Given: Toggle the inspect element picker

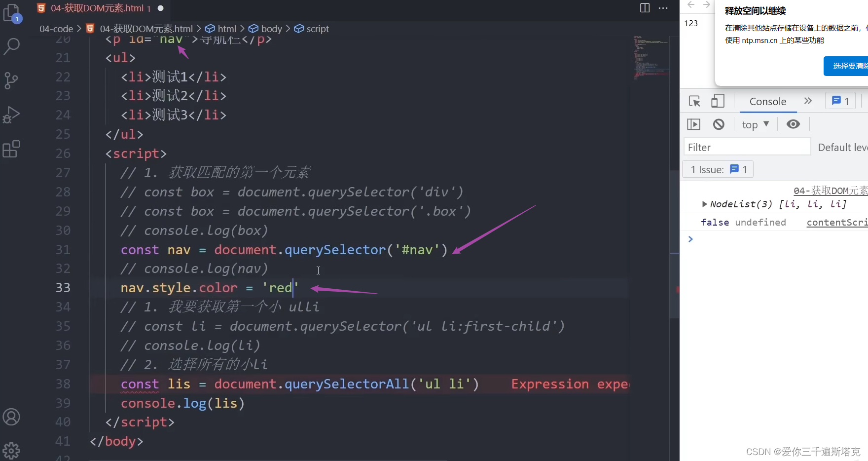Looking at the screenshot, I should pyautogui.click(x=694, y=101).
